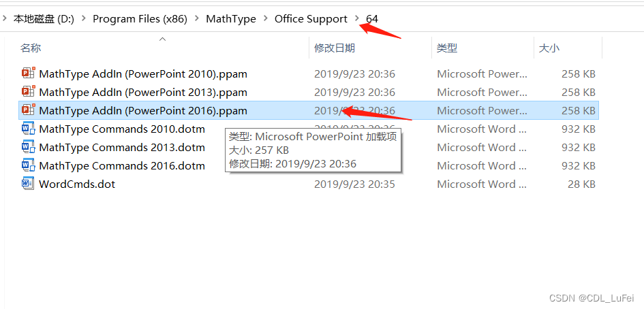Sort by 修改日期 column header

[335, 48]
